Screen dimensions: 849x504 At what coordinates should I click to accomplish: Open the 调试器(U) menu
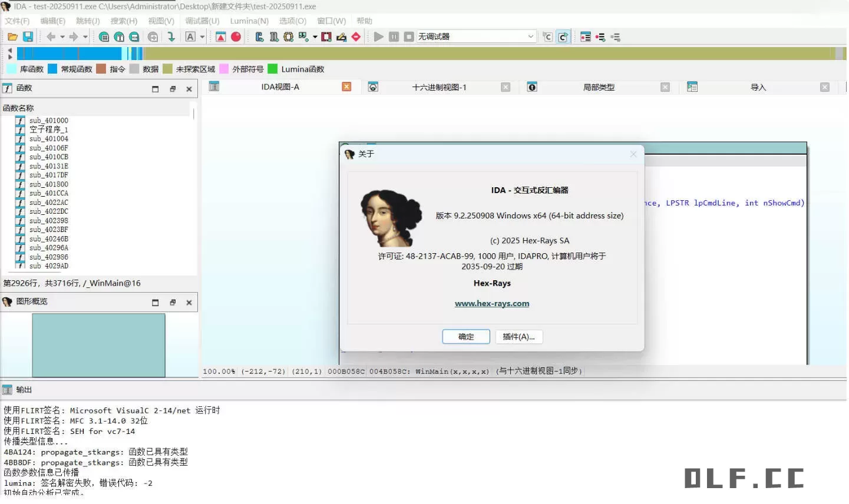click(x=202, y=21)
